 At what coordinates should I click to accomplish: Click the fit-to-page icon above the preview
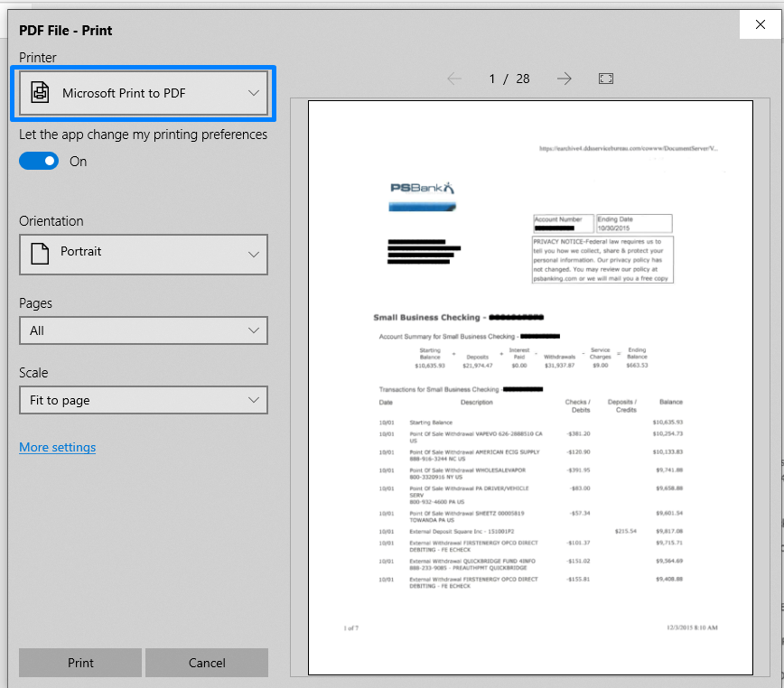pos(605,79)
